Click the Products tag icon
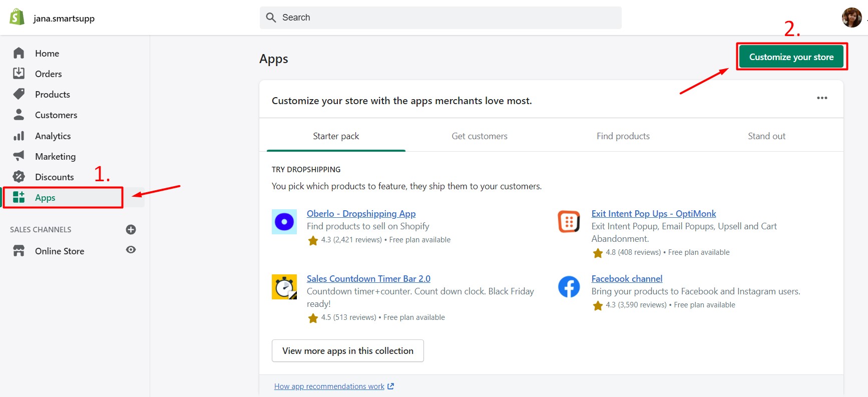This screenshot has height=397, width=868. [19, 94]
